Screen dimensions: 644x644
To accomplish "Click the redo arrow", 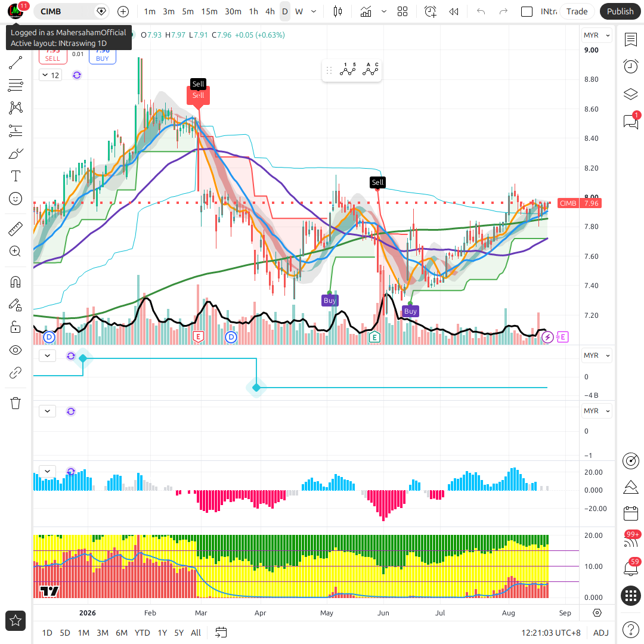I will pyautogui.click(x=503, y=11).
